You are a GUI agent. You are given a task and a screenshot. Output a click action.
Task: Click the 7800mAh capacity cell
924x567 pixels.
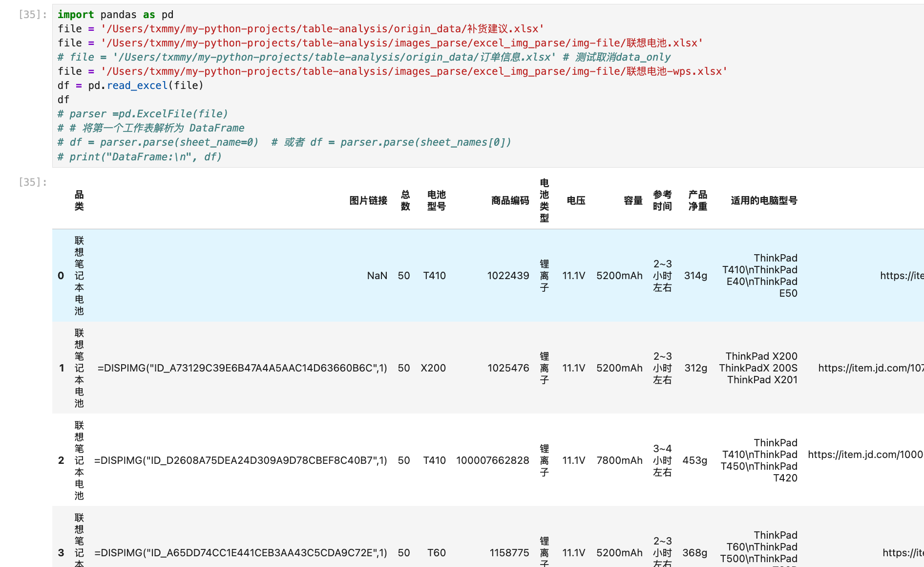click(619, 460)
